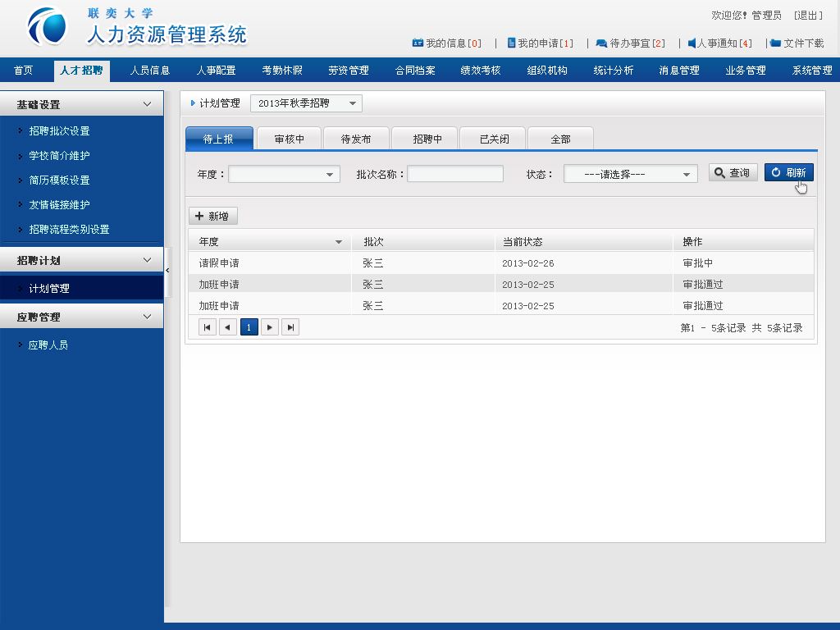Open 人事配置 menu
Screen dimensions: 840x630
click(x=216, y=71)
